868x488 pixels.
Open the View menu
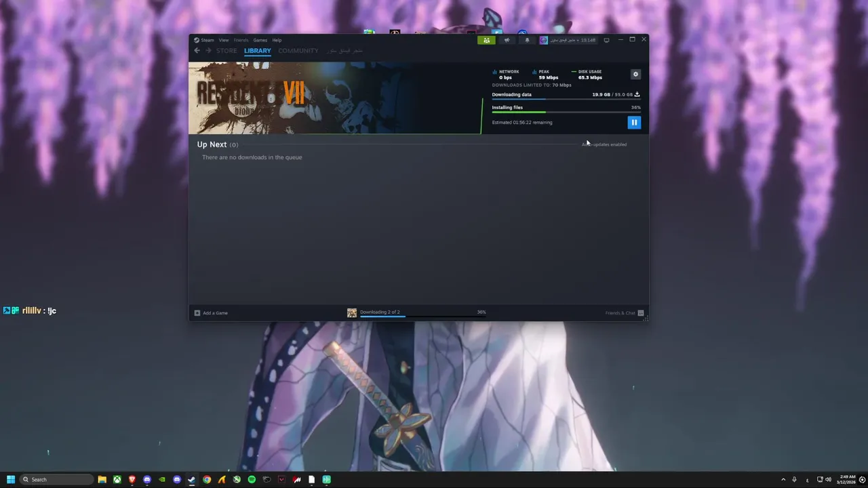tap(224, 40)
